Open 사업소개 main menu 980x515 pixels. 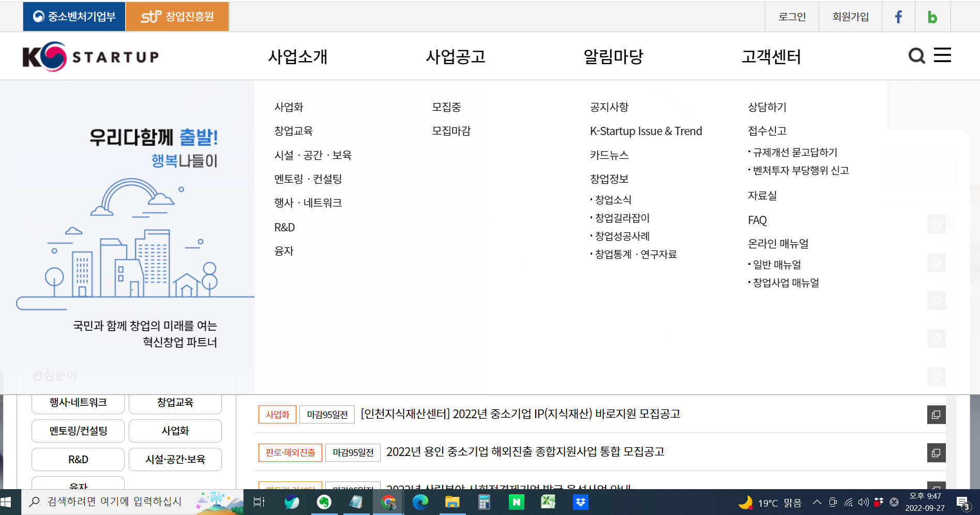pos(298,56)
